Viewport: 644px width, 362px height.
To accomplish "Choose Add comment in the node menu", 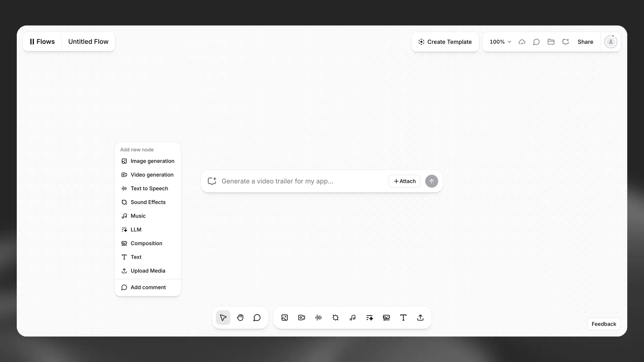I will point(148,288).
